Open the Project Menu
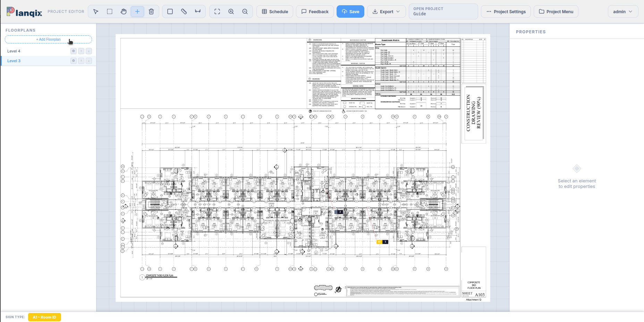The image size is (644, 322). [x=556, y=11]
